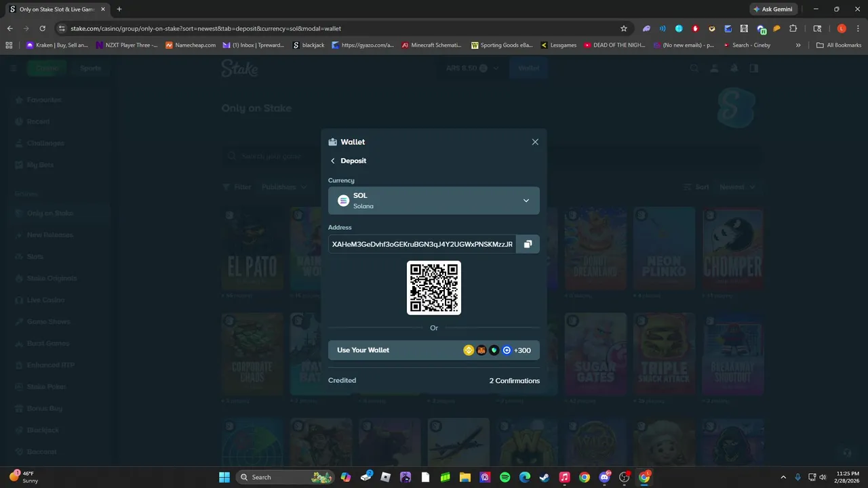Open Roblox from the taskbar
This screenshot has height=488, width=868.
tap(386, 477)
